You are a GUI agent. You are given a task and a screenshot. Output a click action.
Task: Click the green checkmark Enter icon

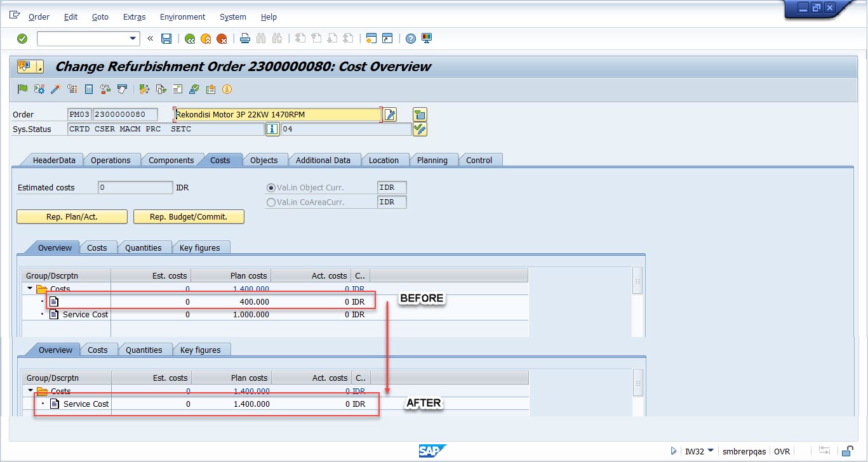tap(22, 39)
